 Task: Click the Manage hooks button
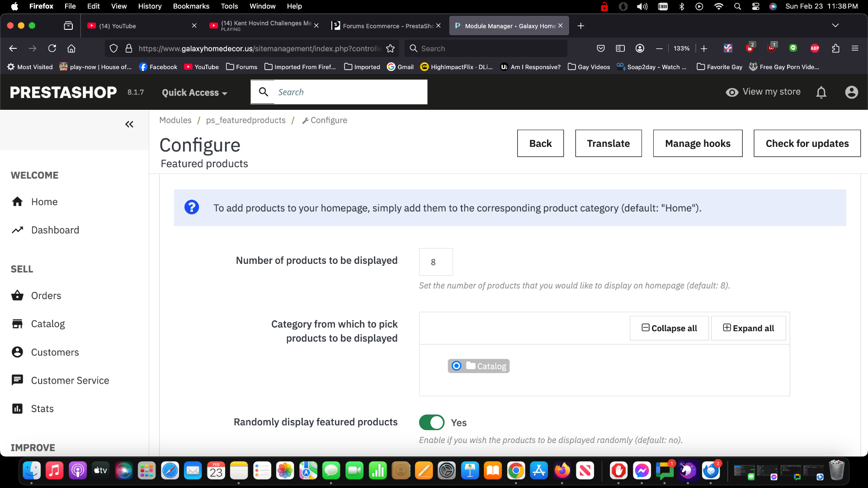click(x=698, y=143)
